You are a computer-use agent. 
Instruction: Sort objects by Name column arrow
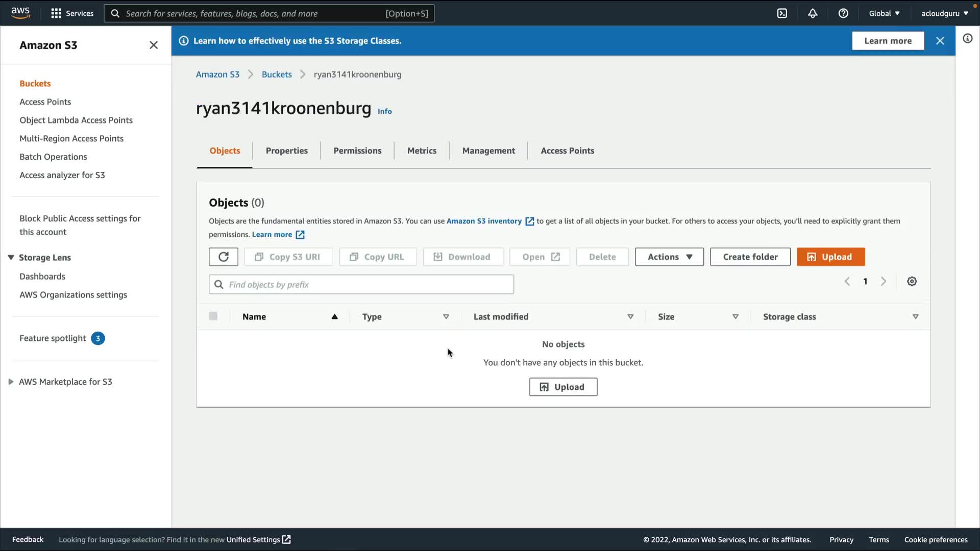(x=334, y=317)
